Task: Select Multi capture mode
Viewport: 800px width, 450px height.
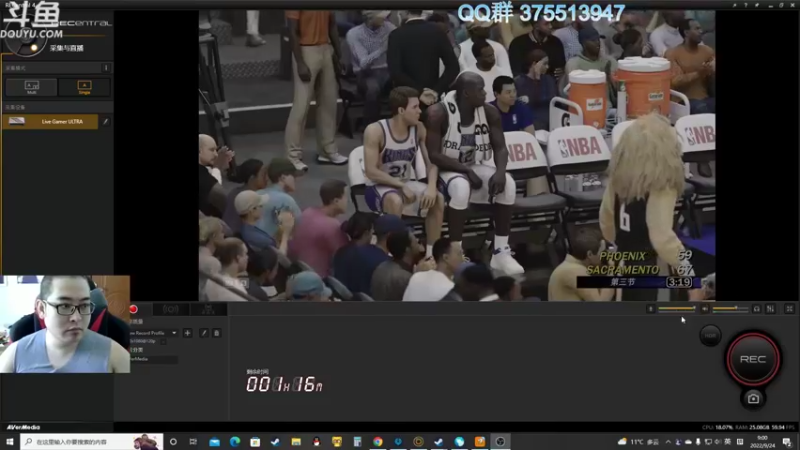Action: click(x=32, y=87)
